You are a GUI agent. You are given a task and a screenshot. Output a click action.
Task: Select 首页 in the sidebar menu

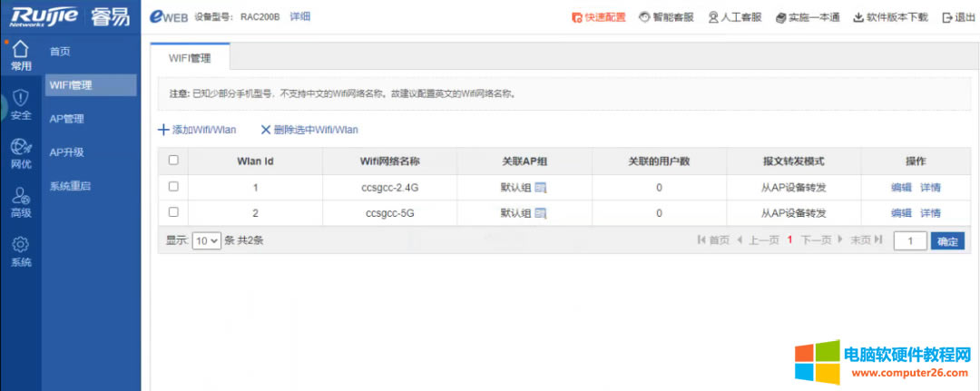pyautogui.click(x=60, y=52)
